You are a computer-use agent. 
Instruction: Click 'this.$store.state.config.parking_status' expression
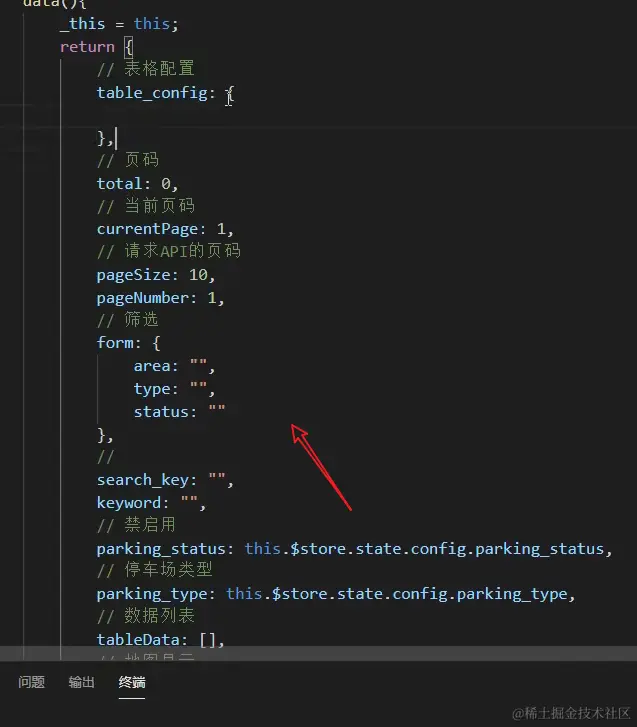[x=424, y=549]
